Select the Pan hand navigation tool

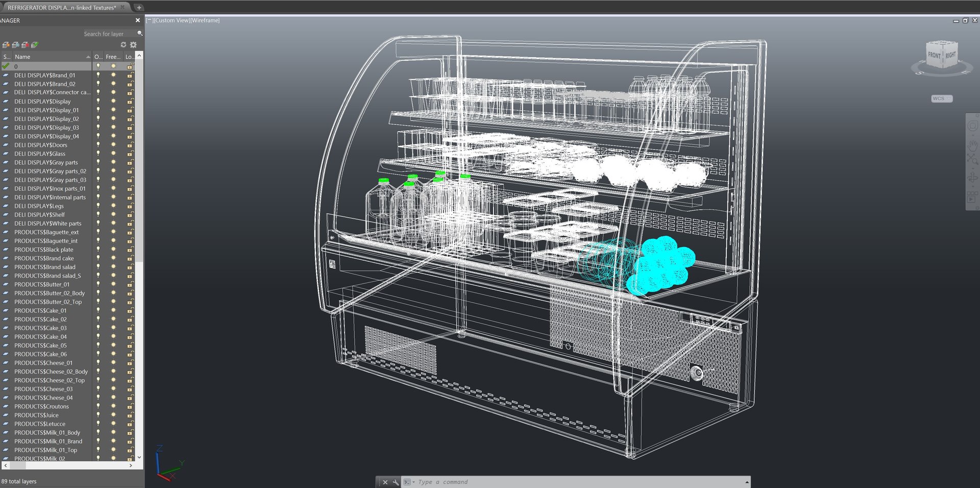[x=972, y=145]
